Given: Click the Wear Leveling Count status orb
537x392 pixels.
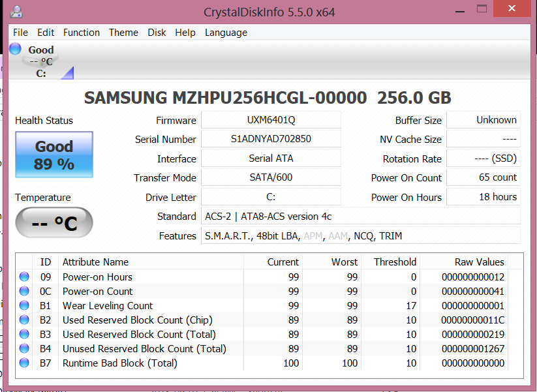Looking at the screenshot, I should click(24, 306).
